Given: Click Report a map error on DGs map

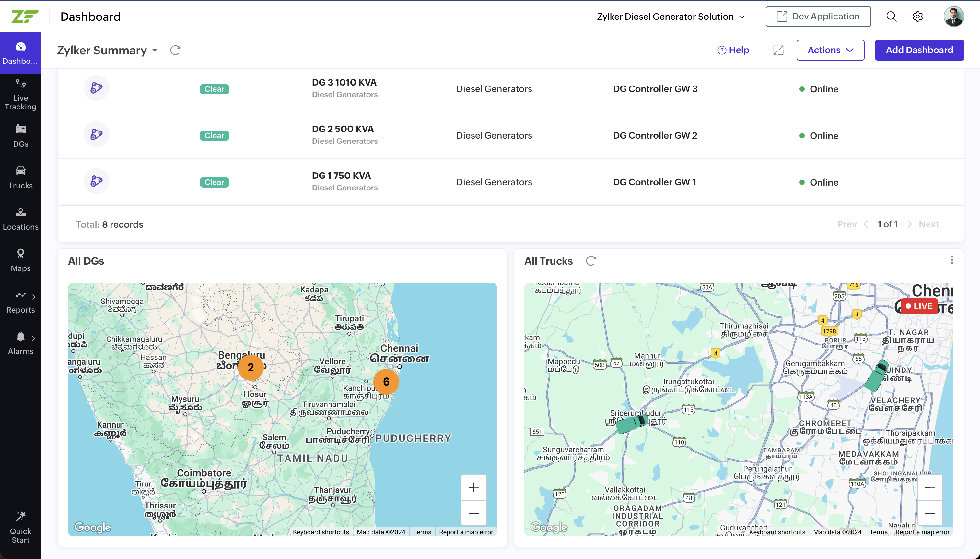Looking at the screenshot, I should click(466, 532).
